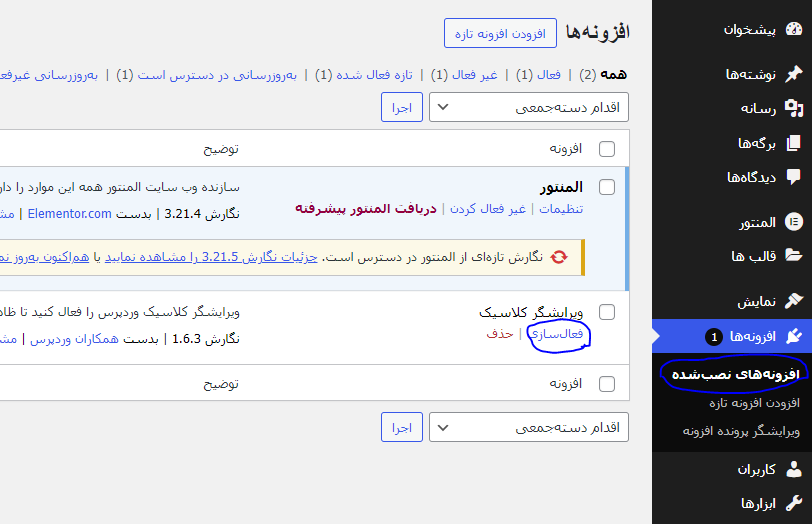Click the نگارش 1.6.3 version text

206,339
